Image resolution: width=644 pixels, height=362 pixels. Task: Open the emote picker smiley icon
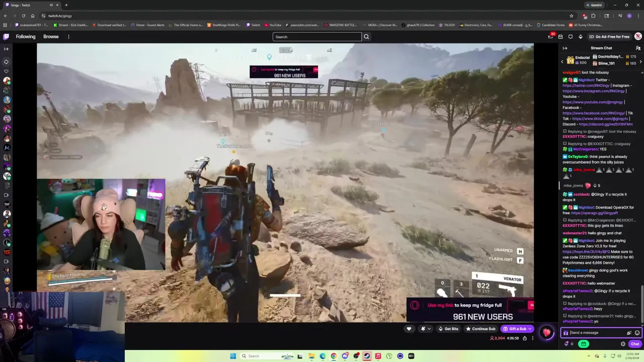[x=637, y=333]
